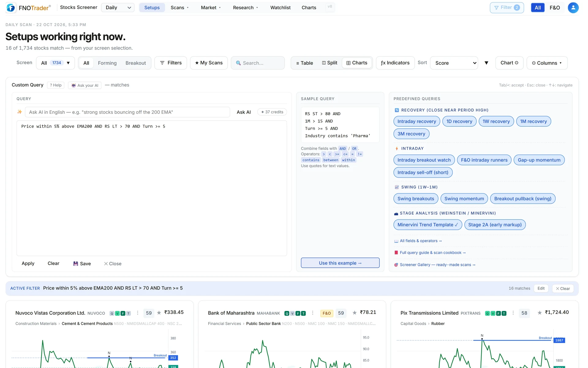
Task: Click the F&O tag on Bank of Maharashtra
Action: [326, 313]
